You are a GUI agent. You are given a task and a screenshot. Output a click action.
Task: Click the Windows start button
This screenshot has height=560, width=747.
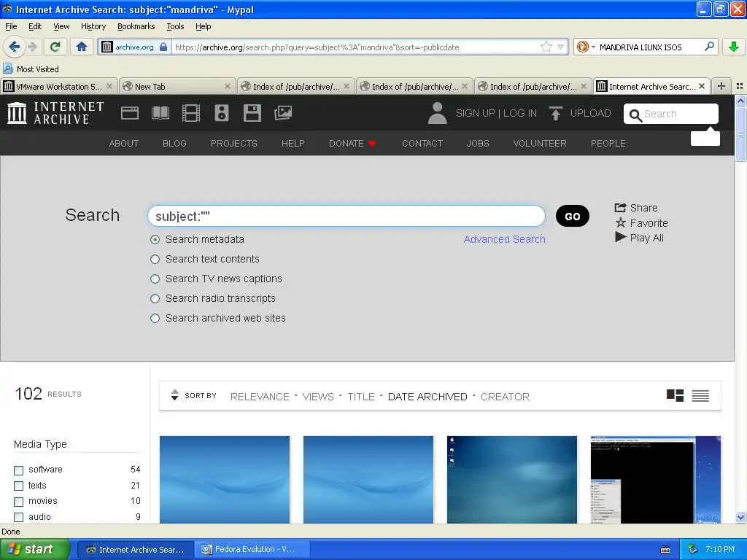(x=34, y=550)
